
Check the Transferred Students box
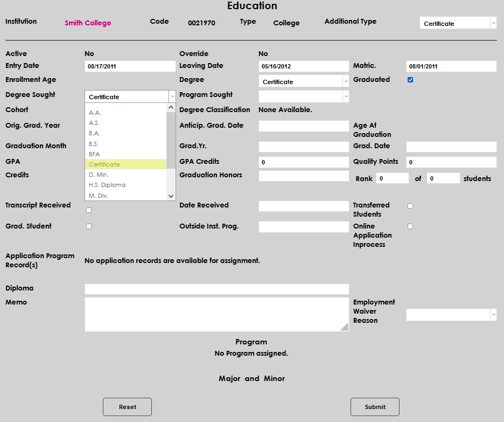(410, 206)
